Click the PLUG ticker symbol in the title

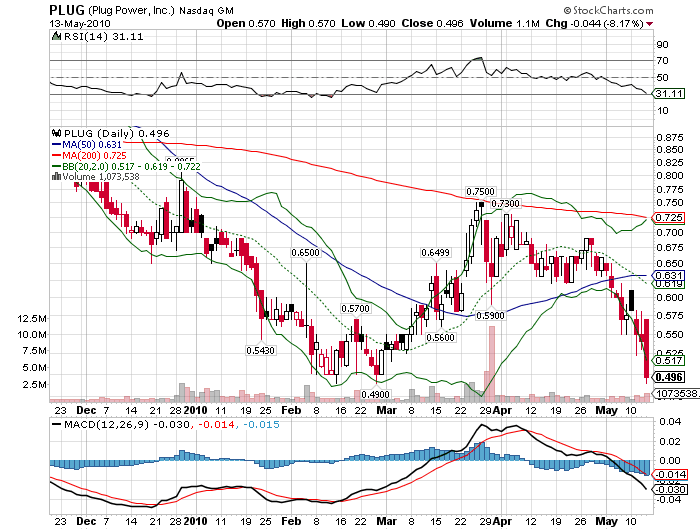click(67, 10)
